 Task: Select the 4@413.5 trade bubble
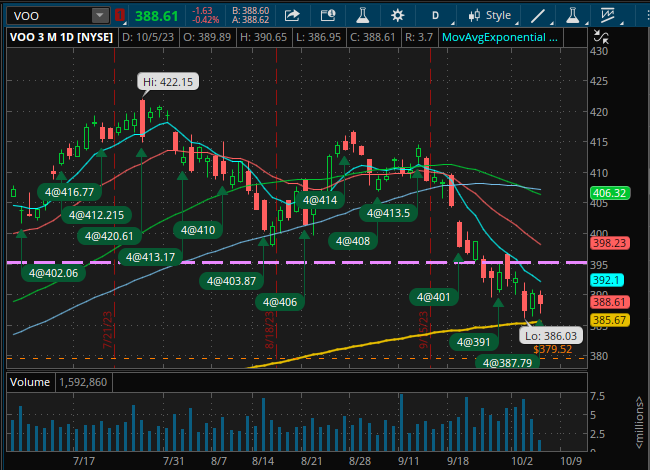click(388, 213)
